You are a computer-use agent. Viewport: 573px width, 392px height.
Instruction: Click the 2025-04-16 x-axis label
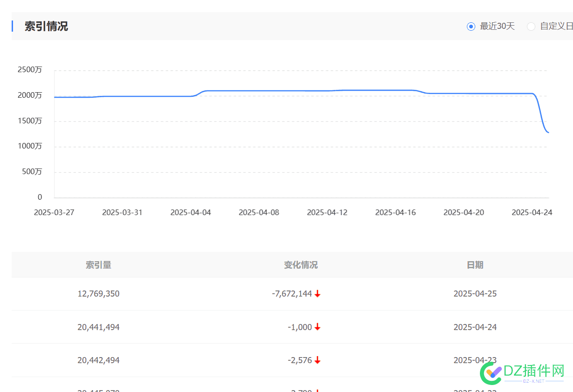point(395,212)
